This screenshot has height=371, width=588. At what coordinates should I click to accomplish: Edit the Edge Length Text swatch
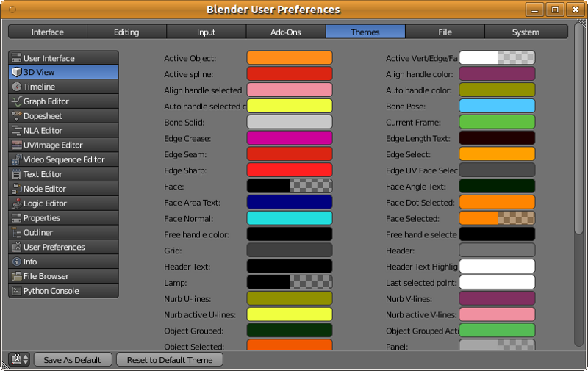(x=497, y=138)
